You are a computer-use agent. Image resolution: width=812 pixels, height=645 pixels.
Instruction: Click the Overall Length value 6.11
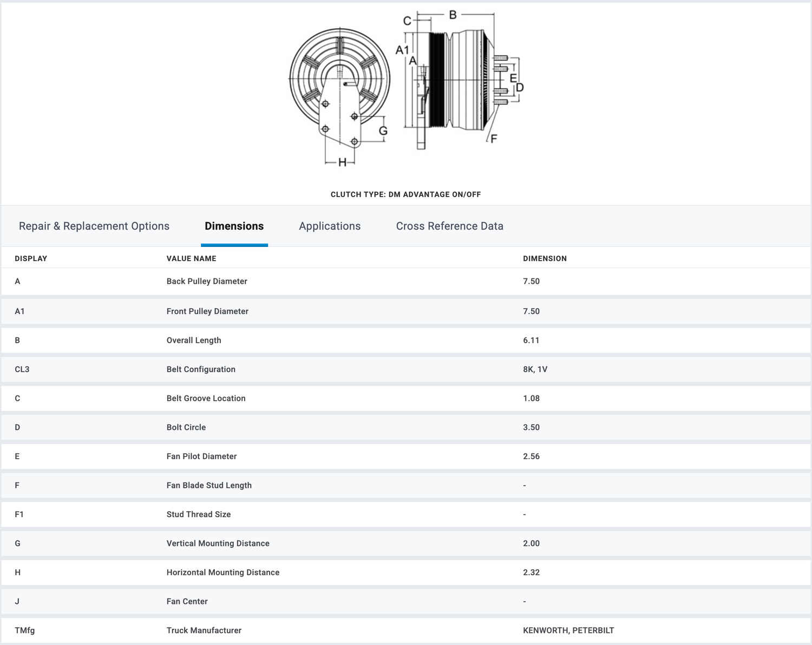[531, 341]
